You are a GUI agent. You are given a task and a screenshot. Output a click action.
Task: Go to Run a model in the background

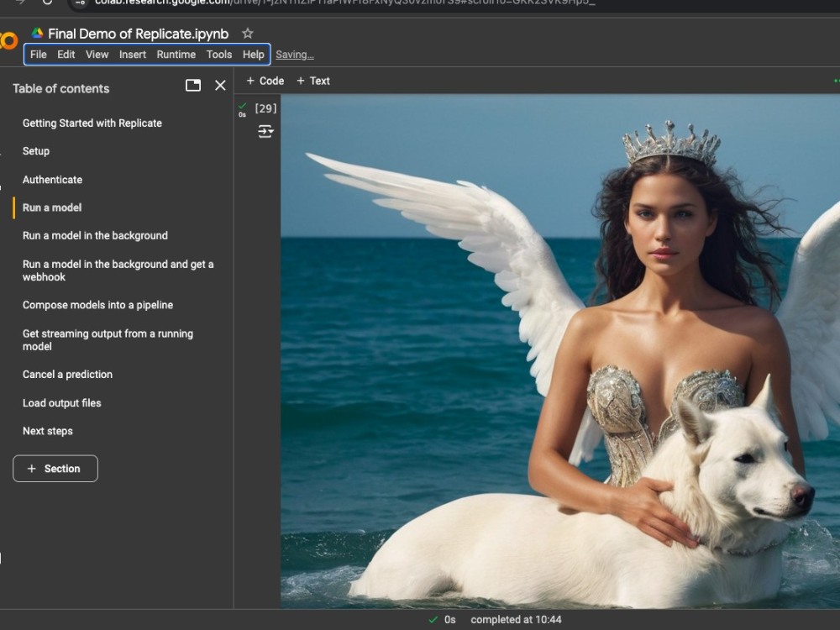(96, 236)
